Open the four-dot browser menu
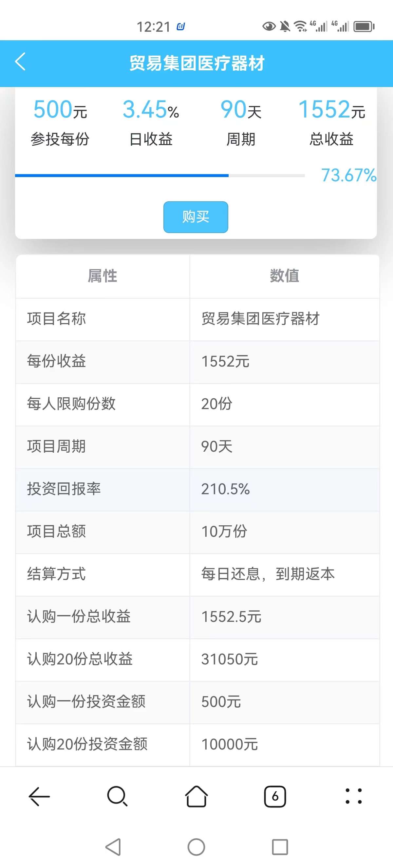393x868 pixels. 354,797
